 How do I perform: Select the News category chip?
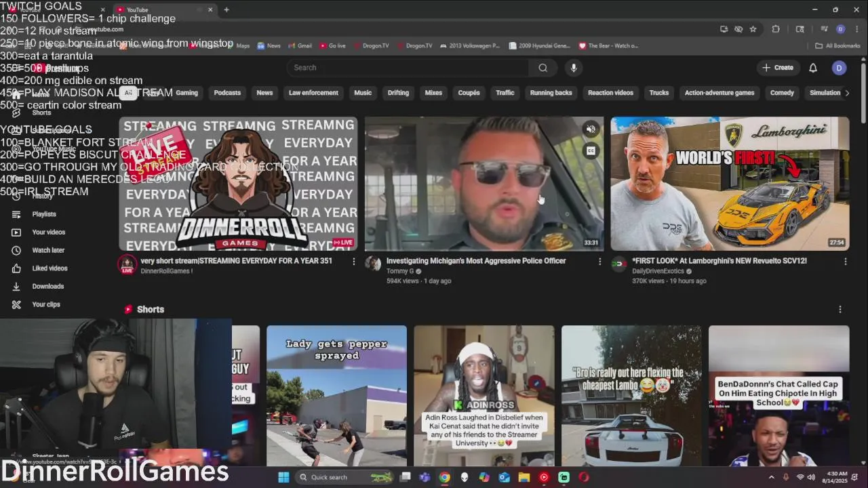point(264,93)
